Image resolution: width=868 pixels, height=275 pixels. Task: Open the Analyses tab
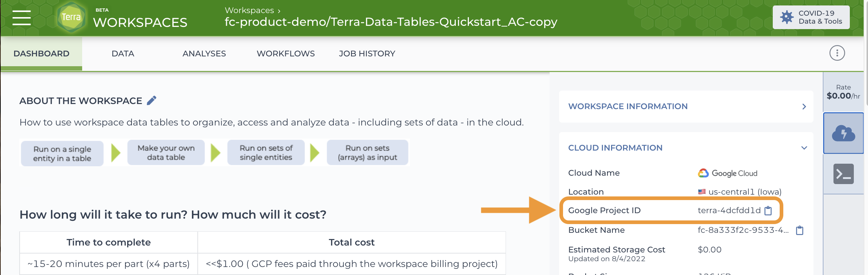pos(204,53)
